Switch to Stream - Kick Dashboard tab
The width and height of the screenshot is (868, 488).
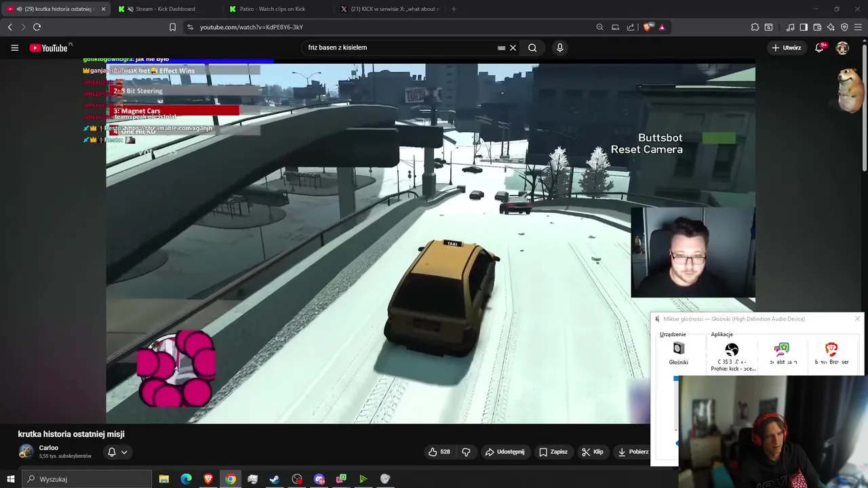click(165, 9)
